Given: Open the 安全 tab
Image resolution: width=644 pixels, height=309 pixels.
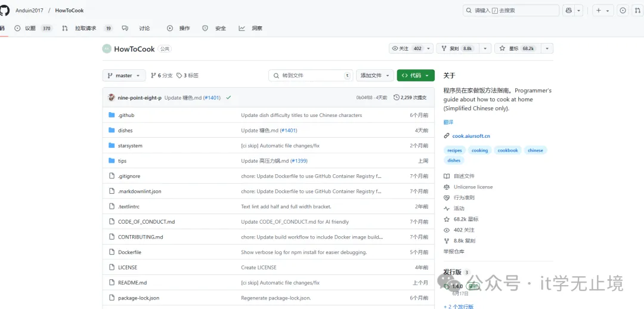Looking at the screenshot, I should click(215, 29).
